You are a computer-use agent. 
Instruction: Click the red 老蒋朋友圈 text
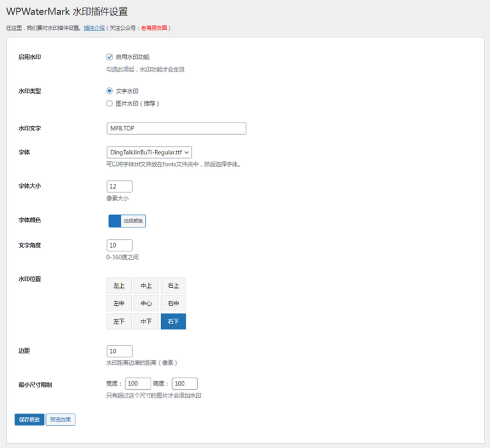click(154, 28)
